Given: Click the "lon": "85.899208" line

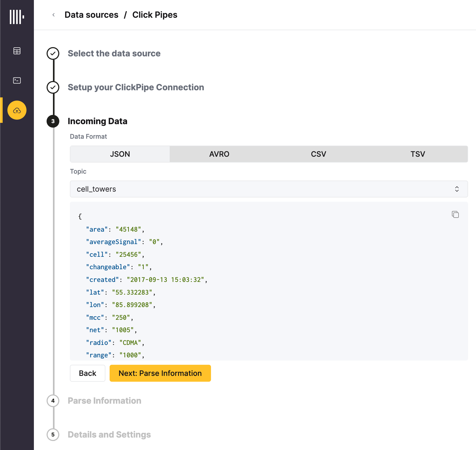Looking at the screenshot, I should point(121,305).
